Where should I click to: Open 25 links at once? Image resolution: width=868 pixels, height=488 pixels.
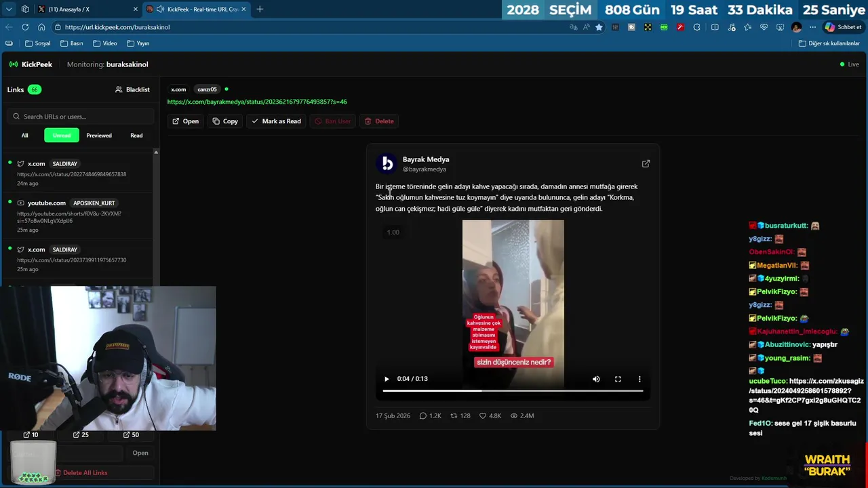[81, 434]
